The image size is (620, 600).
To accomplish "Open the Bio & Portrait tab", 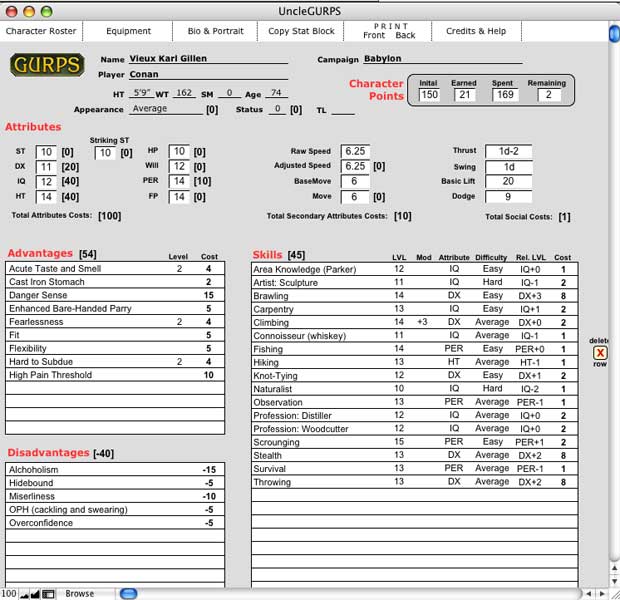I will tap(215, 31).
